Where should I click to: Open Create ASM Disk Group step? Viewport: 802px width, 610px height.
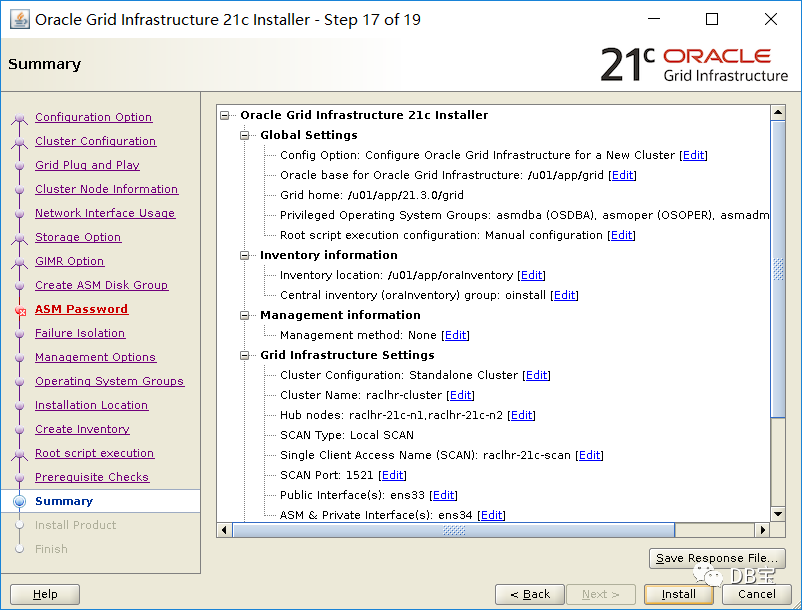click(x=102, y=285)
